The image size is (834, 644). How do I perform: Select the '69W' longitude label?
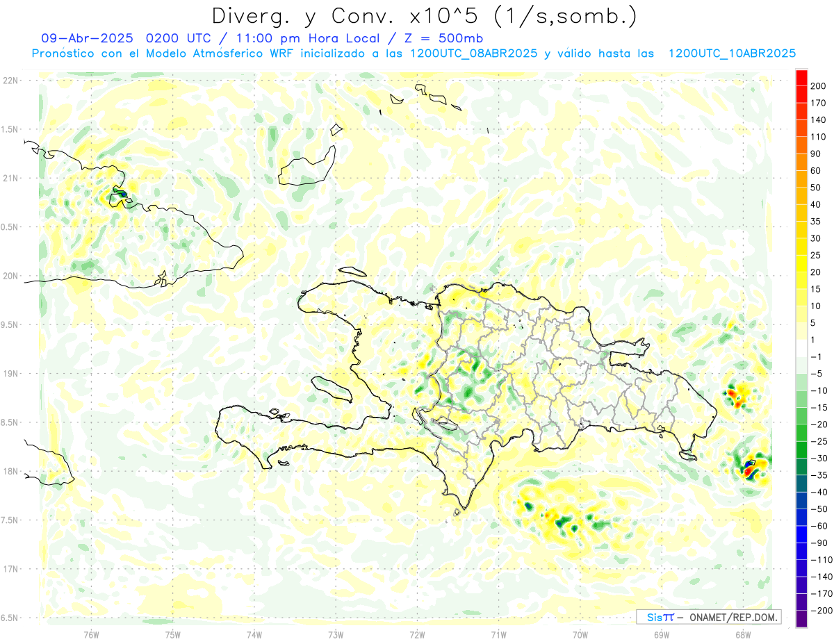[662, 634]
